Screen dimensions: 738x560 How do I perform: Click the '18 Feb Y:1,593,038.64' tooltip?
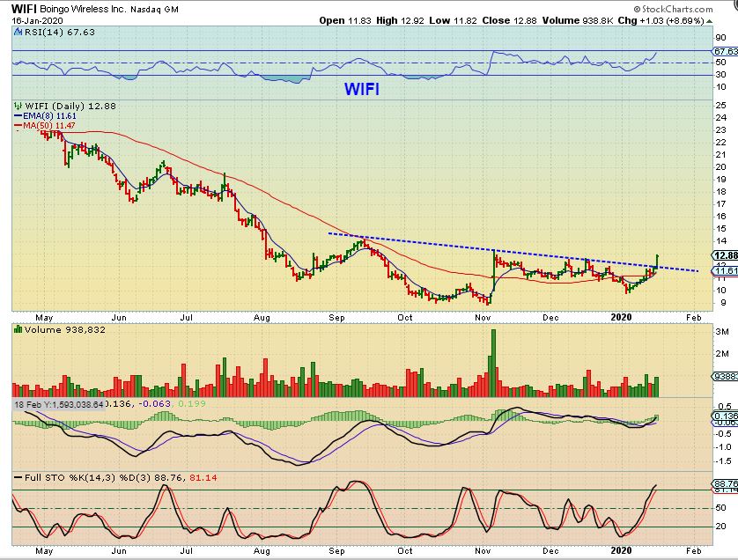(x=58, y=404)
